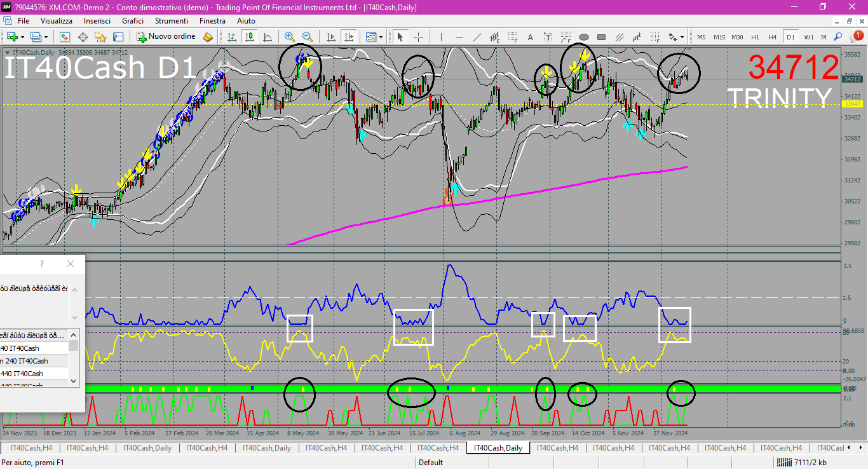The image size is (868, 469).
Task: Set timeframe to M30
Action: 737,37
